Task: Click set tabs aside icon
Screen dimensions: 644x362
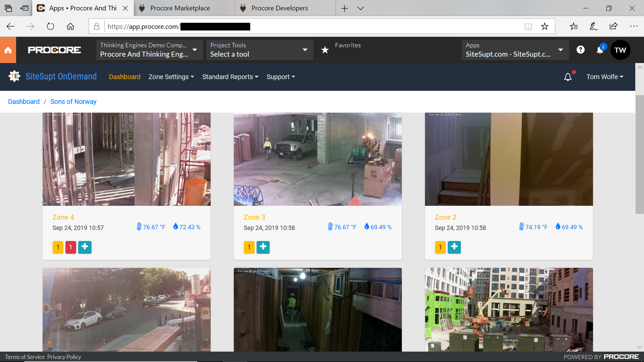Action: [24, 8]
